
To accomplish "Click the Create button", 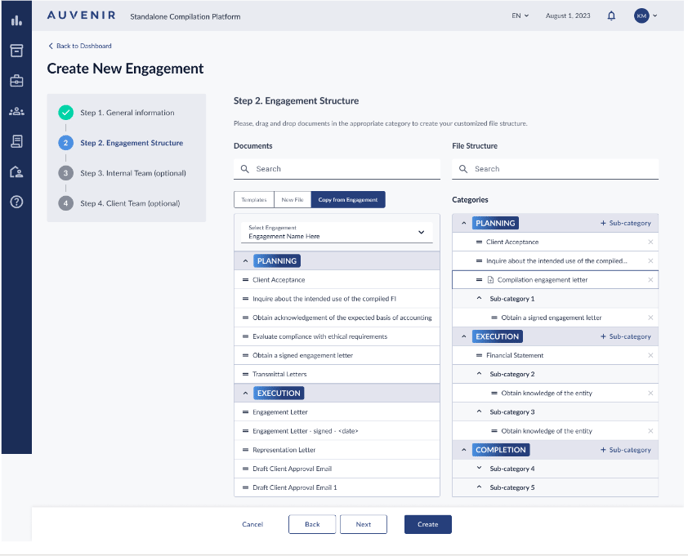I will [427, 524].
